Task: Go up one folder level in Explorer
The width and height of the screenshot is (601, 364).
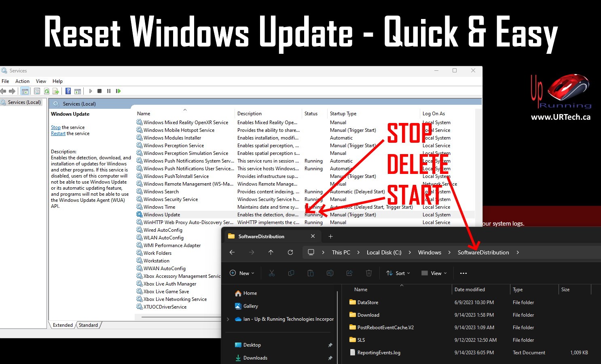Action: tap(271, 252)
